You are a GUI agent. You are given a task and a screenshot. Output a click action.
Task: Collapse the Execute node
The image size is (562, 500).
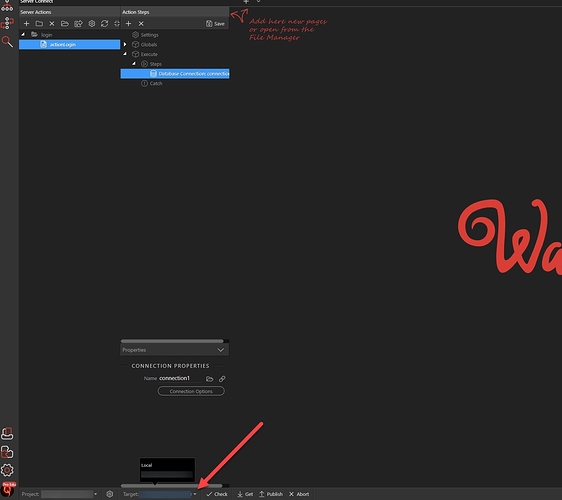125,54
